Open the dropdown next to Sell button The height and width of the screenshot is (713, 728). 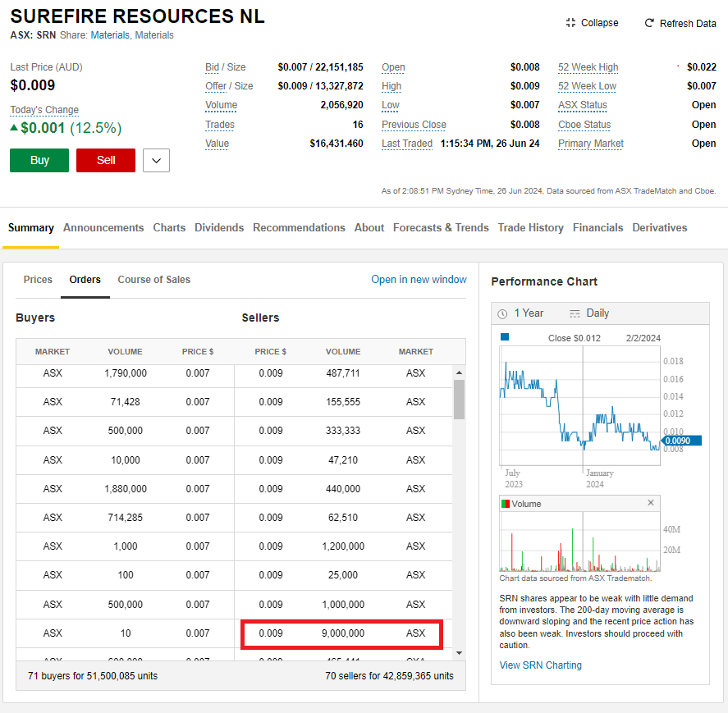[156, 161]
